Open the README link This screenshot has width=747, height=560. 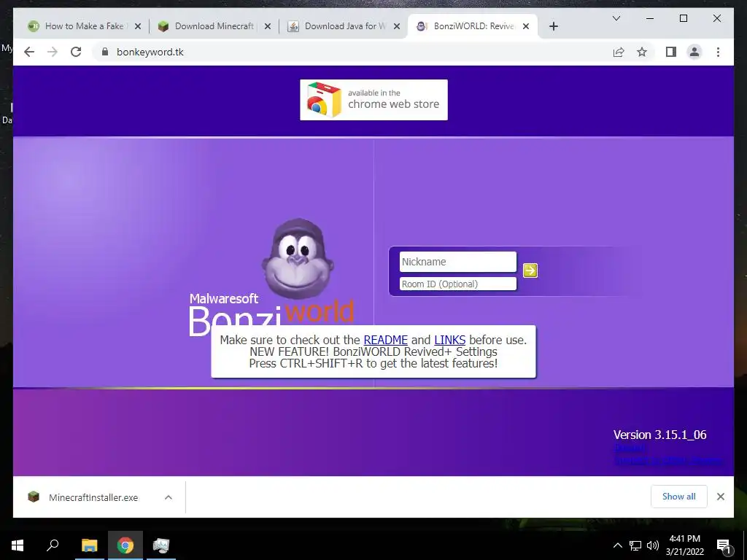[x=385, y=340]
